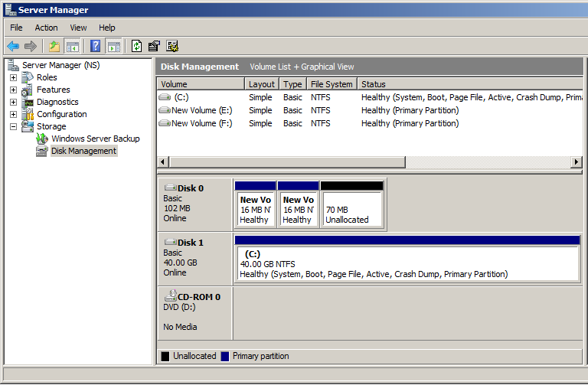This screenshot has width=588, height=385.
Task: Expand the Diagnostics tree node
Action: (x=13, y=102)
